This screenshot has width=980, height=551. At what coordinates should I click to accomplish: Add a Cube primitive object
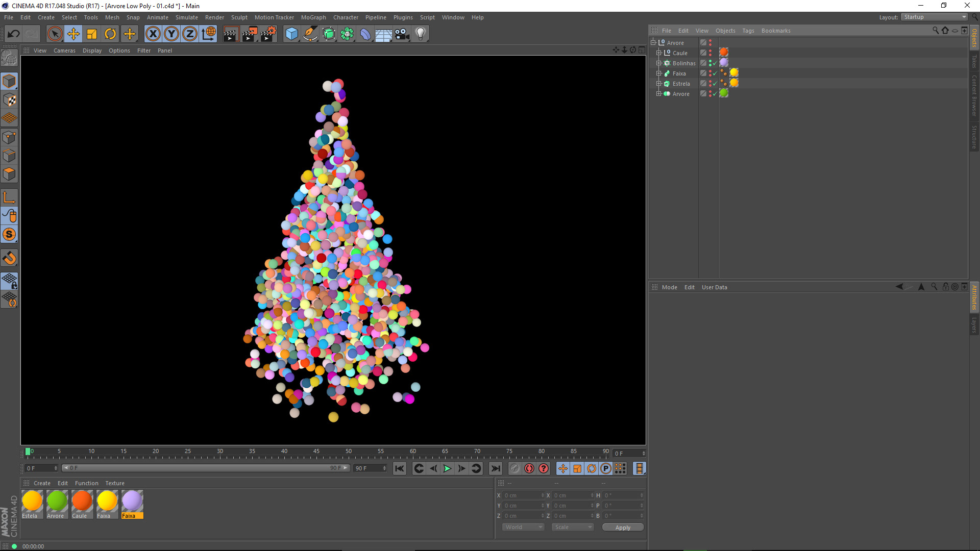click(x=291, y=34)
